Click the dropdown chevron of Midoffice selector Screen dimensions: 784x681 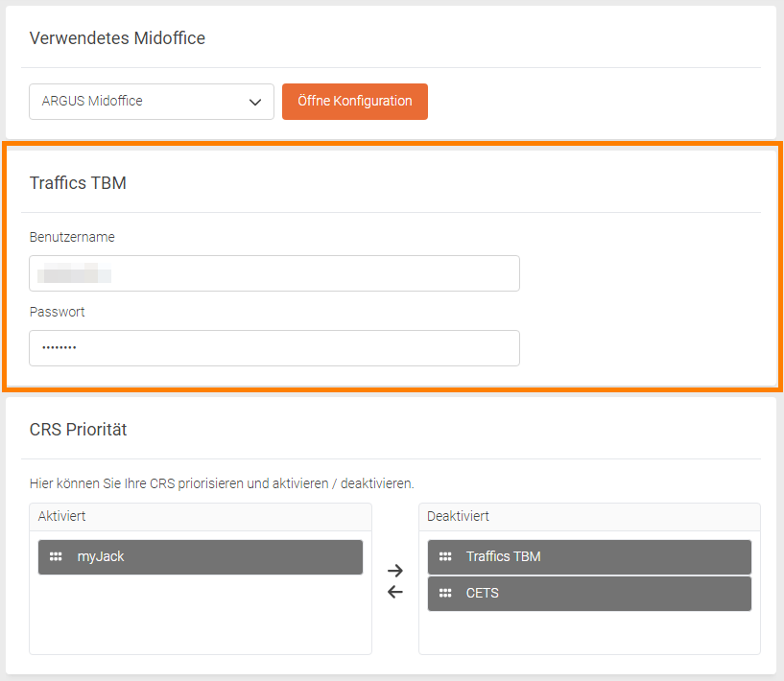(255, 102)
